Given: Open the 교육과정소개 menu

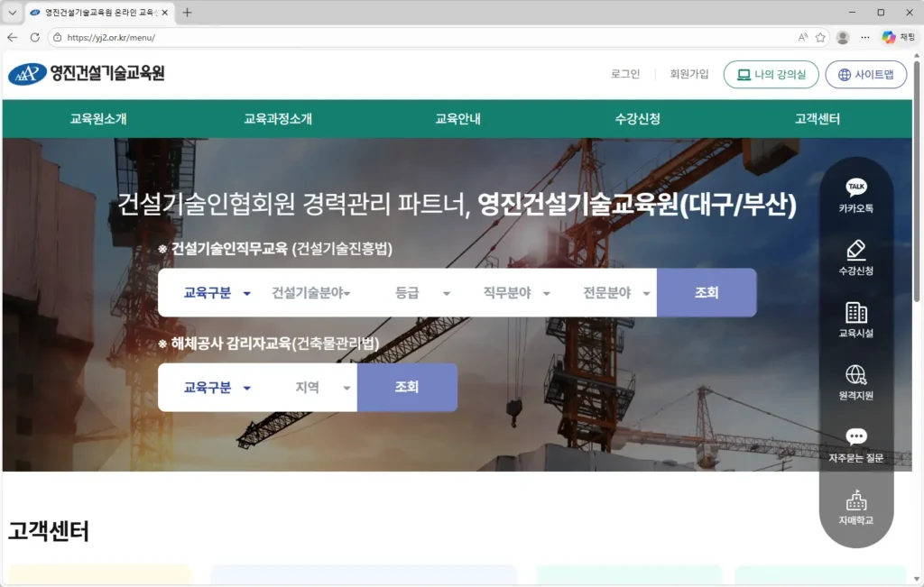Looking at the screenshot, I should [x=278, y=119].
